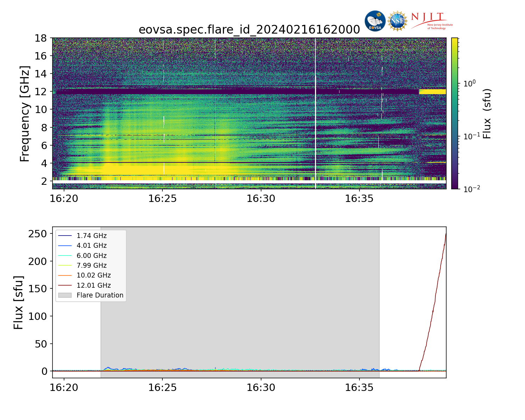Click the Flux [sfu] axis label
Viewport: 525px width, 420px height.
click(19, 302)
